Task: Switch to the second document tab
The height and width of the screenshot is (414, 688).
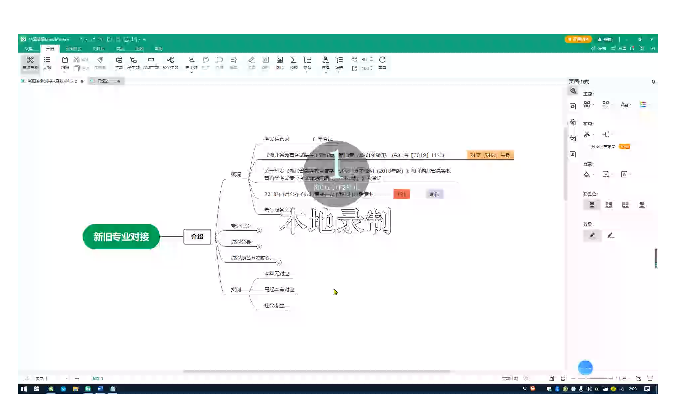Action: (101, 80)
